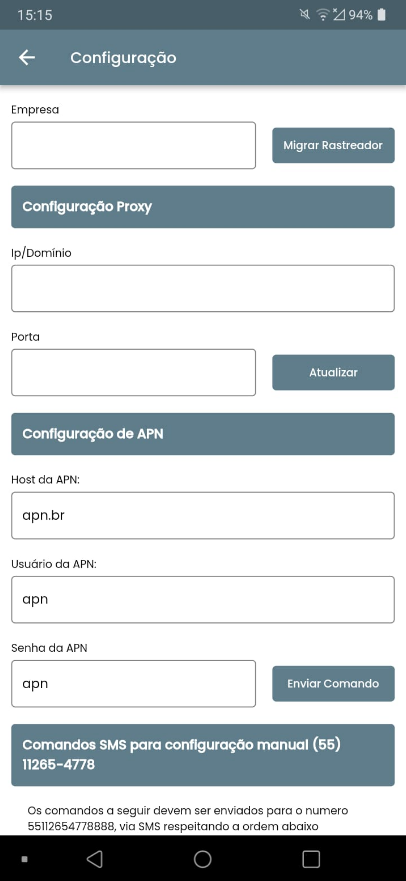Focus the Porta input field
406x881 pixels.
[134, 373]
